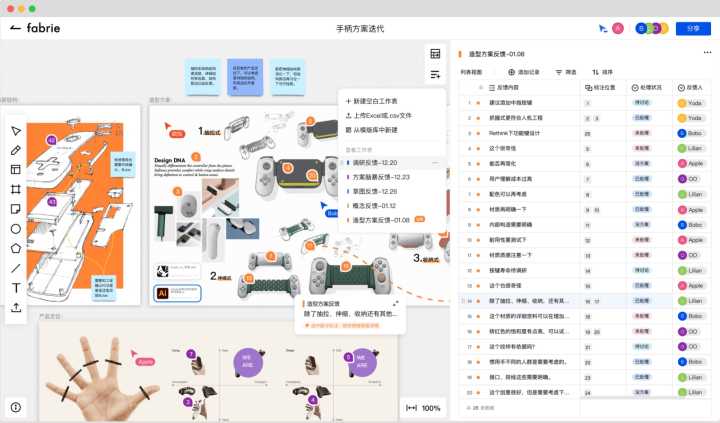This screenshot has width=720, height=423.
Task: Choose 新建空白工作表 from the menu
Action: 371,101
